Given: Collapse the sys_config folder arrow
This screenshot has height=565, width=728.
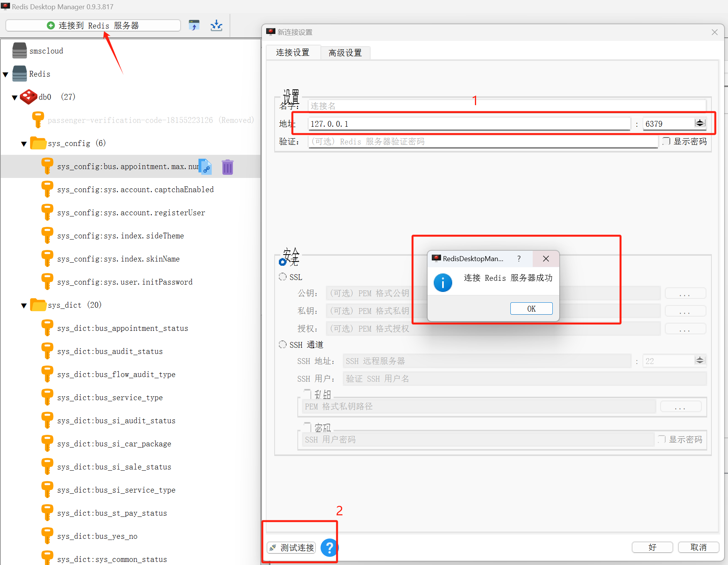Looking at the screenshot, I should tap(24, 144).
